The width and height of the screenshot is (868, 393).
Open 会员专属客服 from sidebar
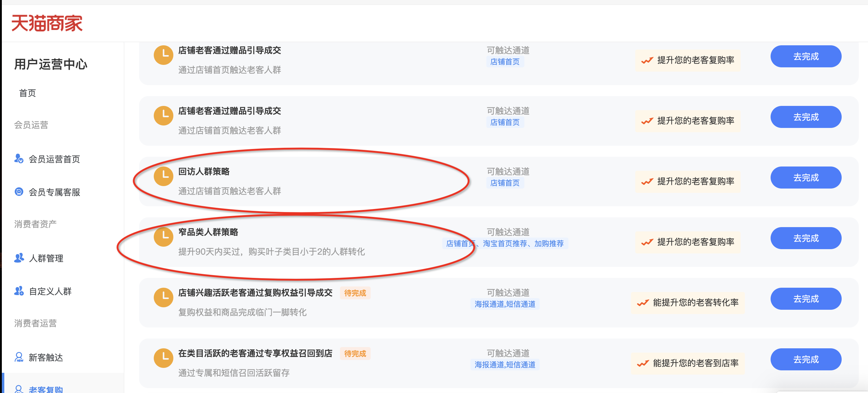[54, 192]
